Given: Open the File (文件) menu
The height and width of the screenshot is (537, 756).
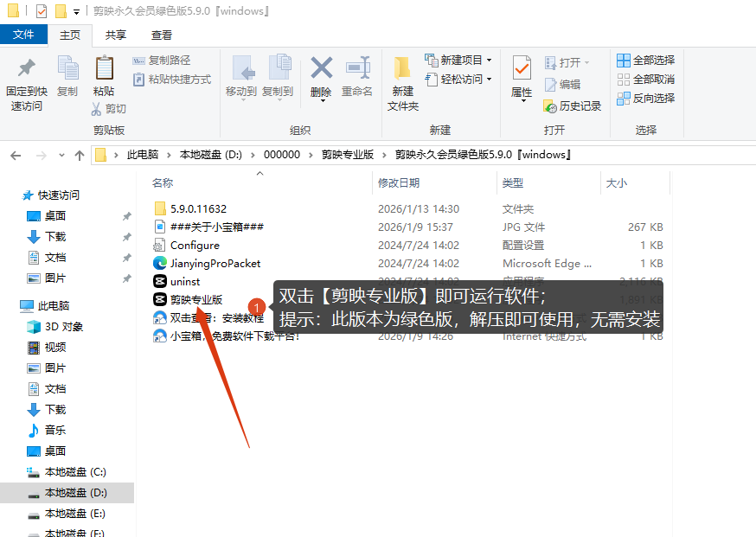Looking at the screenshot, I should click(x=23, y=35).
